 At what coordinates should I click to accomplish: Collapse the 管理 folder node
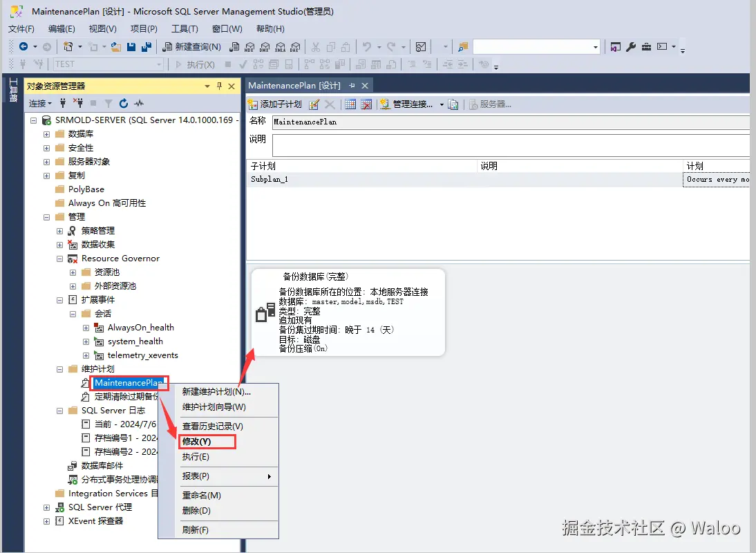coord(47,217)
